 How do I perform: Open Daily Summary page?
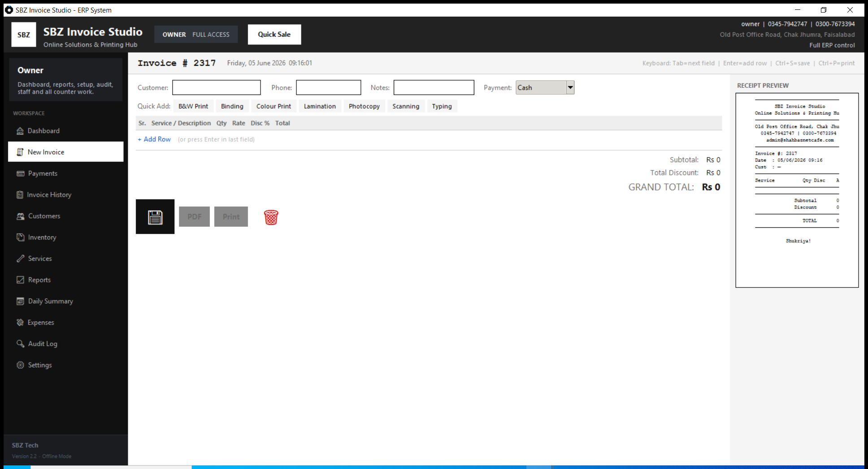[x=66, y=301]
